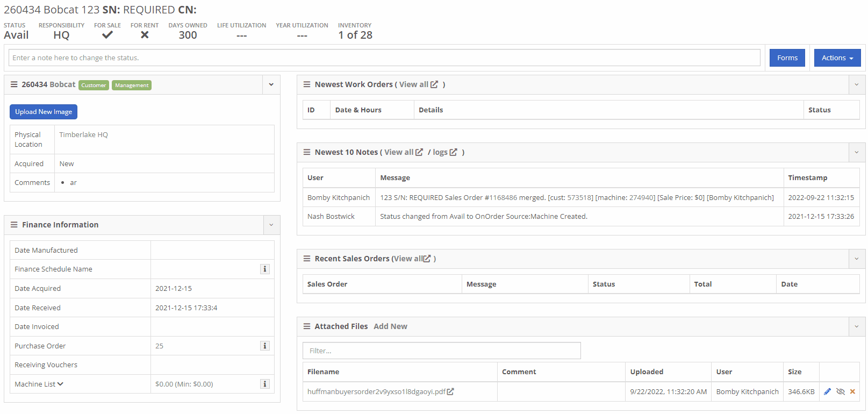Click the hamburger icon beside 260434 Bobcat
The height and width of the screenshot is (414, 868).
point(14,84)
